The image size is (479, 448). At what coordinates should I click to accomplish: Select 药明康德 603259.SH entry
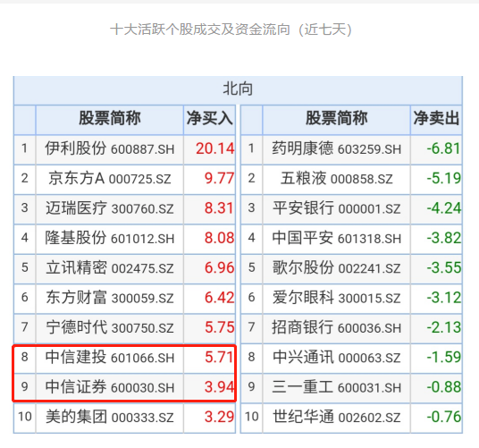337,148
